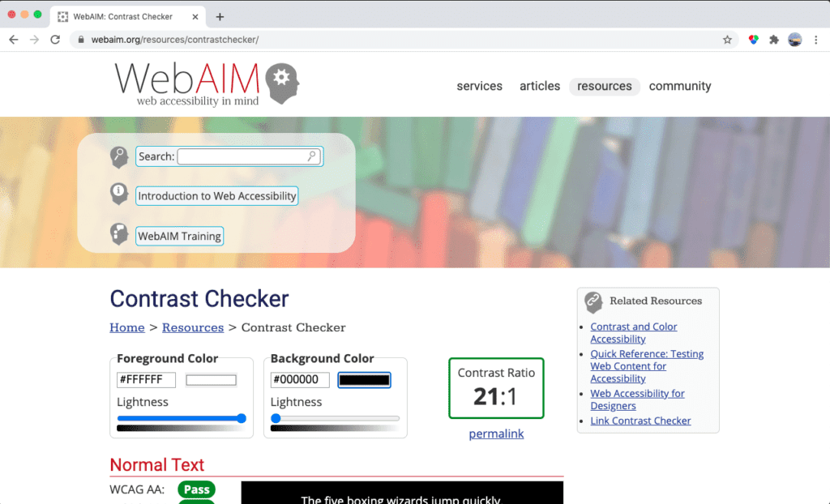Open the resources menu item
The height and width of the screenshot is (504, 830).
(605, 86)
